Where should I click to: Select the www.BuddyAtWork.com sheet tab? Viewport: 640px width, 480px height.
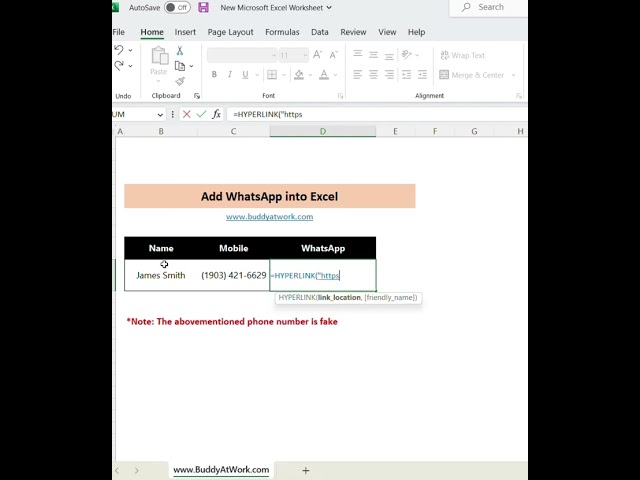click(221, 470)
